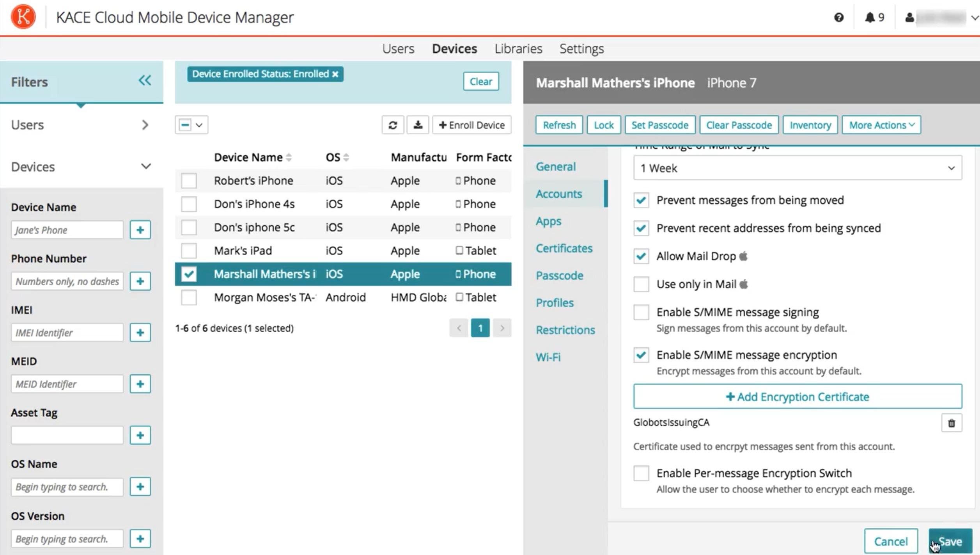Uncheck Marshall Mathers's iPhone row checkbox

189,274
